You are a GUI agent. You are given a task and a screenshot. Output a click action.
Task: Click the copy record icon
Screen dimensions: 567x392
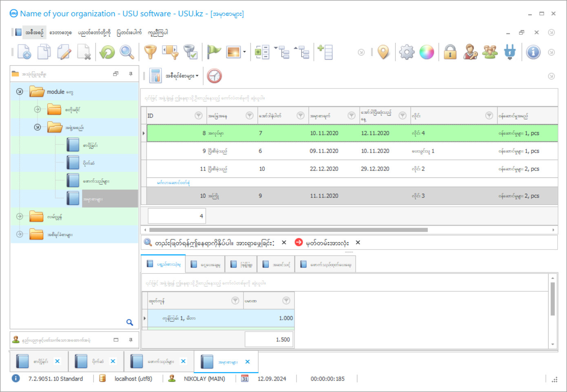[x=44, y=52]
